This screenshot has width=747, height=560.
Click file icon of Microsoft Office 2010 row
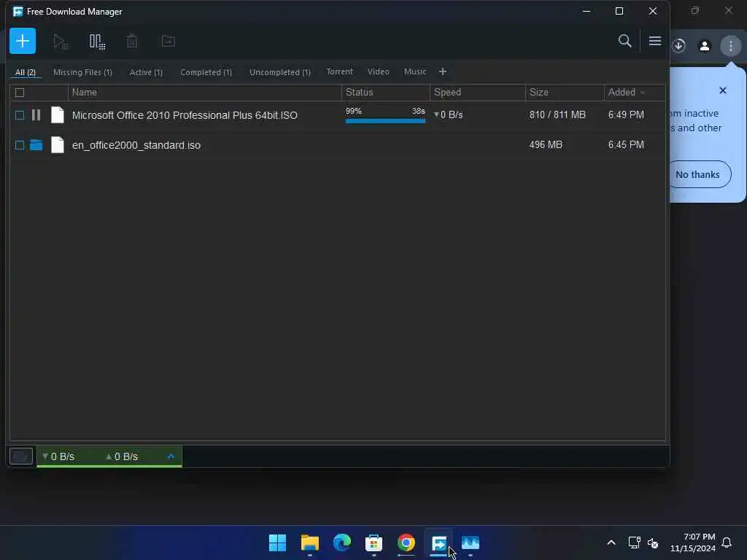pyautogui.click(x=57, y=114)
